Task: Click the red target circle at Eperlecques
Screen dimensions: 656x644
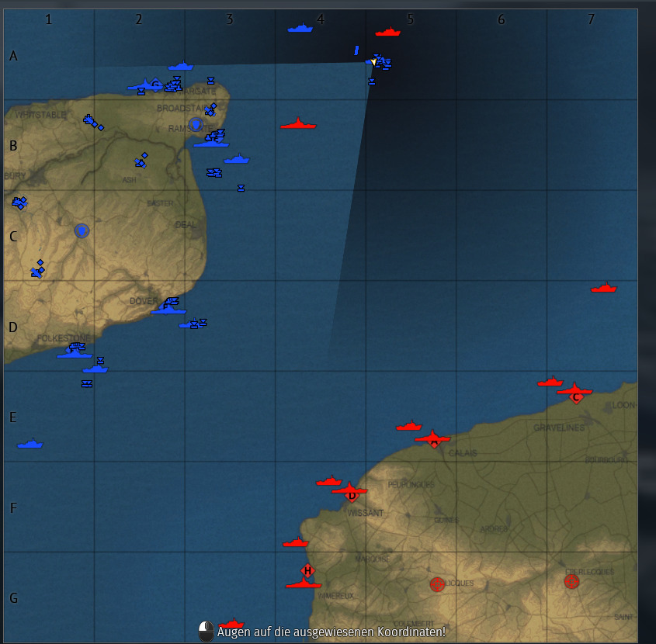Action: tap(571, 581)
